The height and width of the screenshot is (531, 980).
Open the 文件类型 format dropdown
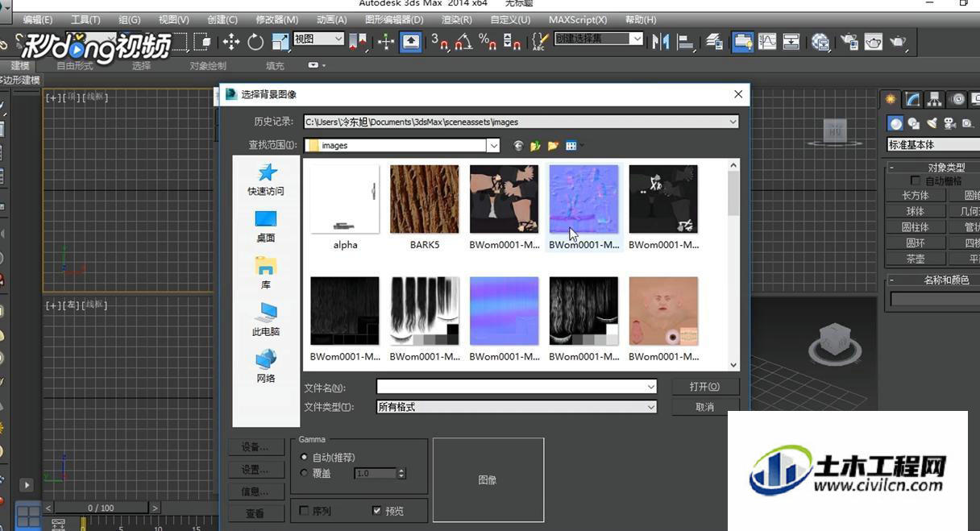point(651,407)
